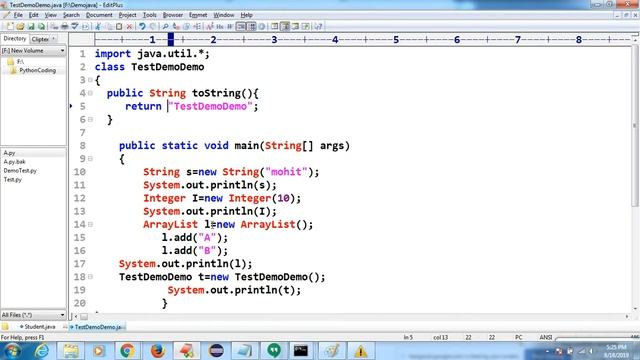Click the Paste clipboard icon
This screenshot has width=640, height=360.
pyautogui.click(x=119, y=27)
